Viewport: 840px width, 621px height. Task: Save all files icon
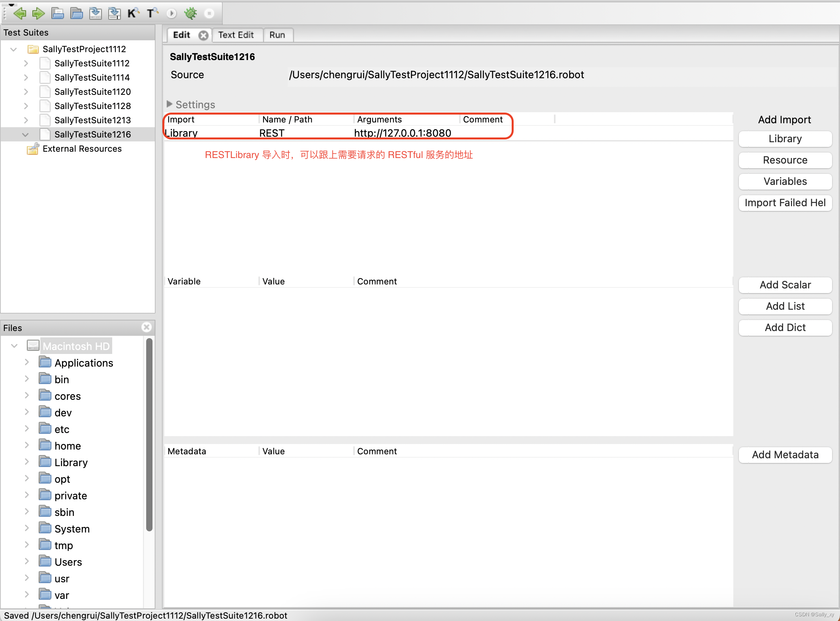click(115, 13)
